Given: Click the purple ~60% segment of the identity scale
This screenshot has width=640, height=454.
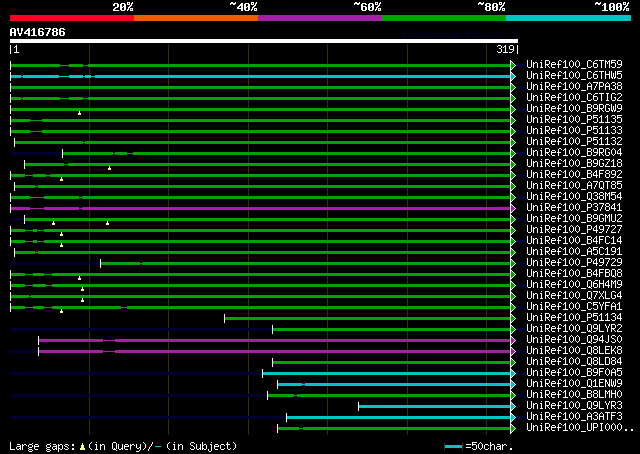Looking at the screenshot, I should [320, 18].
